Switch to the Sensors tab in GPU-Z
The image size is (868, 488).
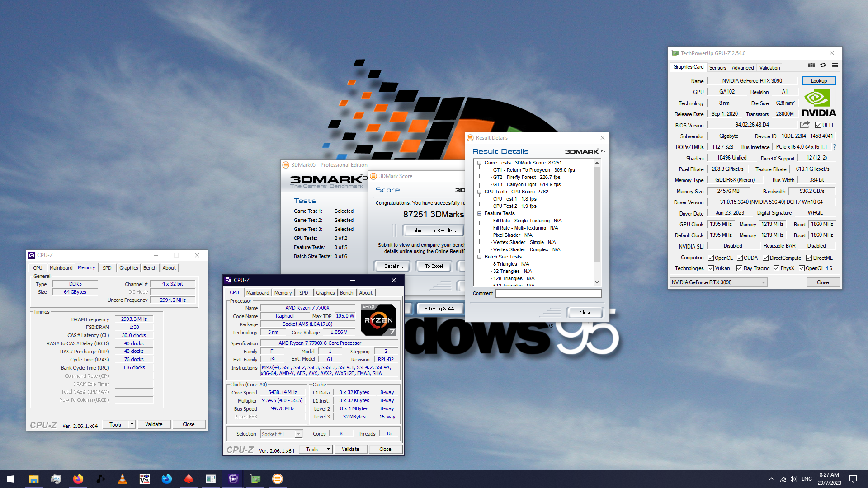pos(717,68)
